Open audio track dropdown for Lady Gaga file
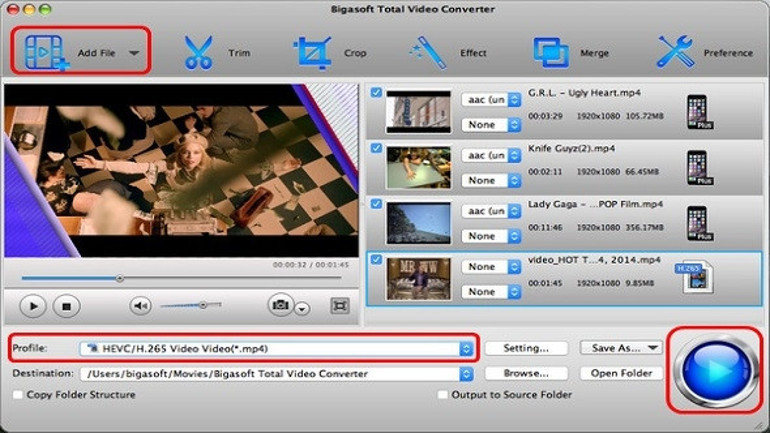This screenshot has width=770, height=433. point(491,211)
